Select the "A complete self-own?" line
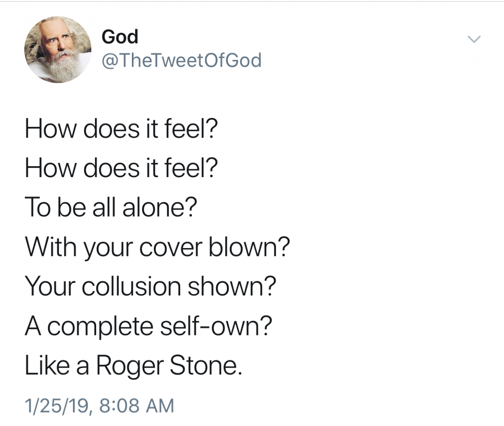The image size is (504, 426). [147, 326]
